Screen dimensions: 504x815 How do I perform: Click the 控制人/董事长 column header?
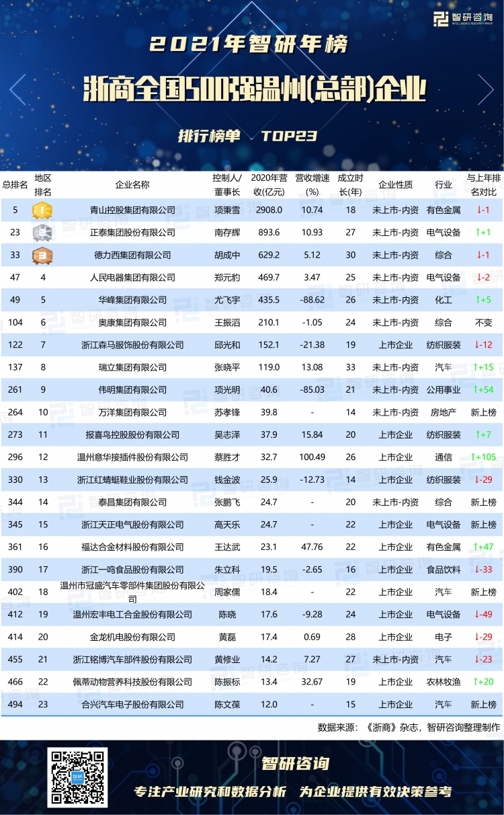(x=226, y=185)
